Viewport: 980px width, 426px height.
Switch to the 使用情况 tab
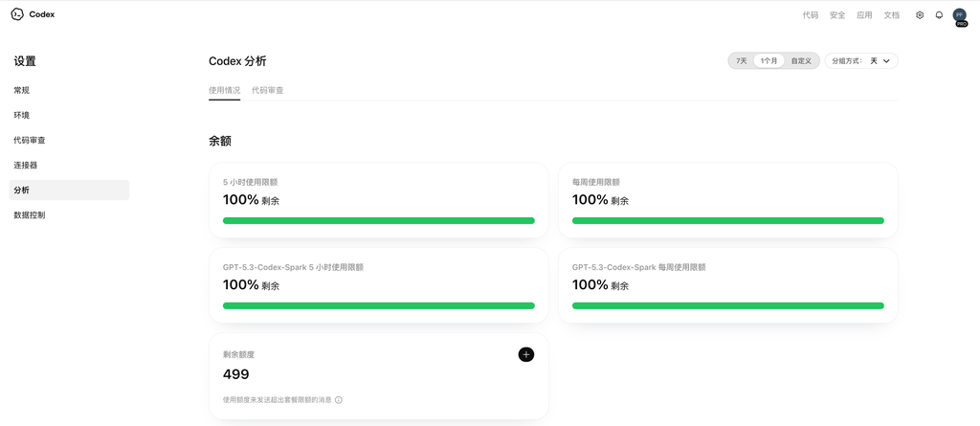225,90
